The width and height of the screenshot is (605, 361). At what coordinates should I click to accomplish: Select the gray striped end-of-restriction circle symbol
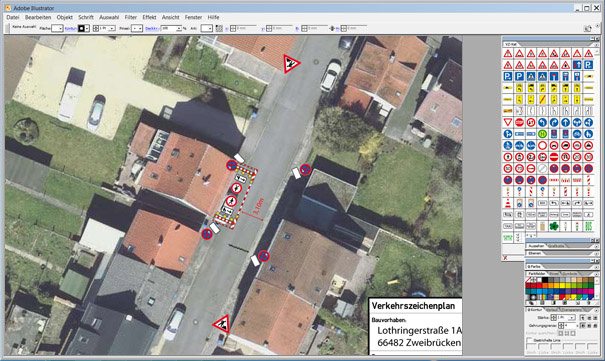click(x=542, y=168)
